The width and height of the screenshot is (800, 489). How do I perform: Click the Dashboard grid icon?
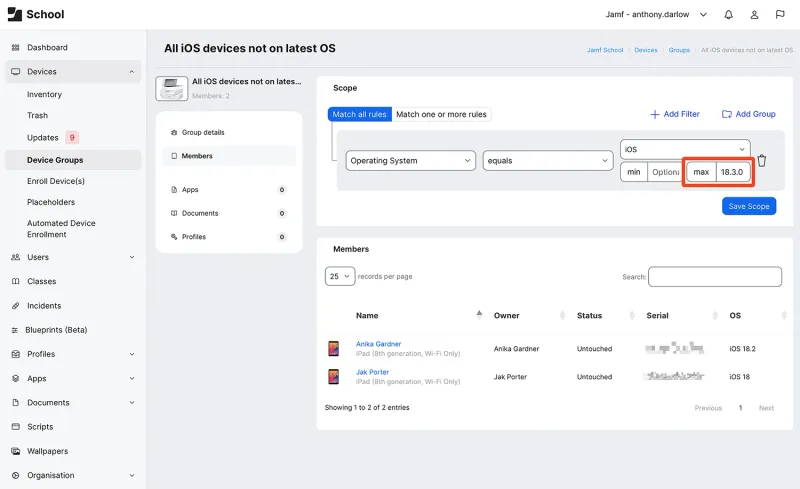pyautogui.click(x=15, y=47)
